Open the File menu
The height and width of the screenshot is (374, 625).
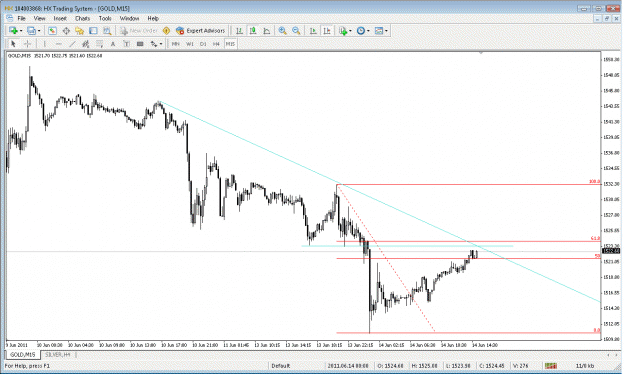tap(22, 18)
